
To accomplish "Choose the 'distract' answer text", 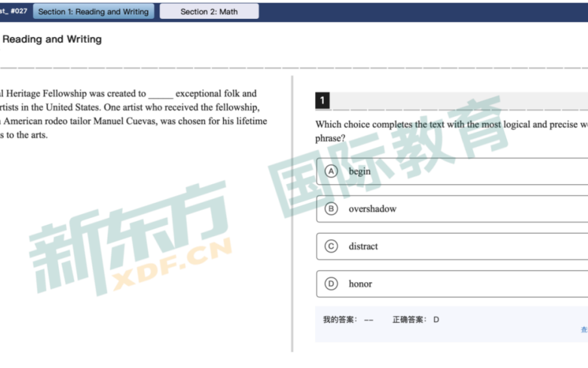I will point(363,246).
